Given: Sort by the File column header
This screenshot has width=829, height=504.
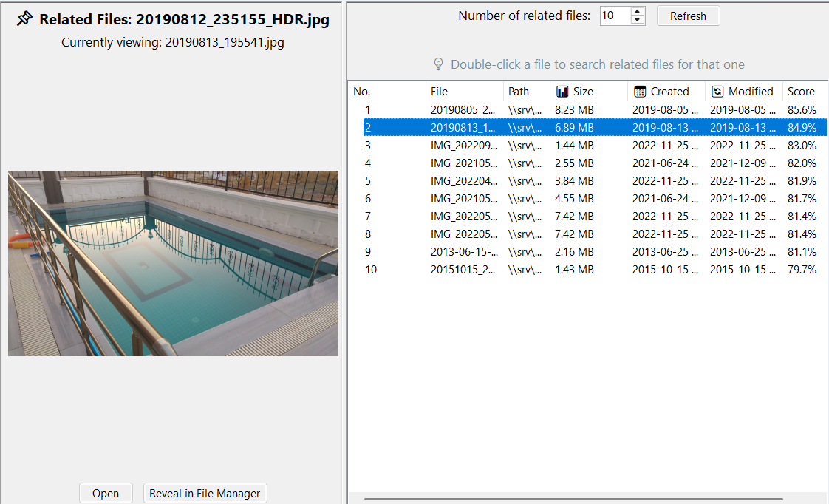Looking at the screenshot, I should 464,92.
